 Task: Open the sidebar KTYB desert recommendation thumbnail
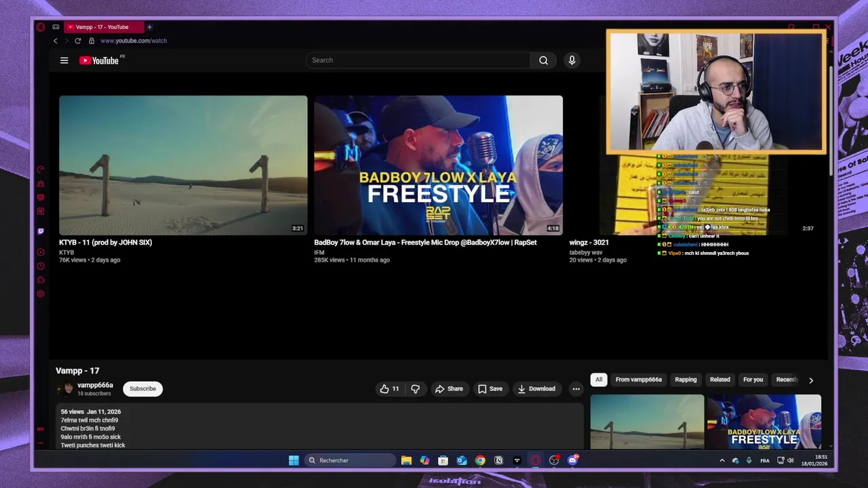tap(647, 422)
